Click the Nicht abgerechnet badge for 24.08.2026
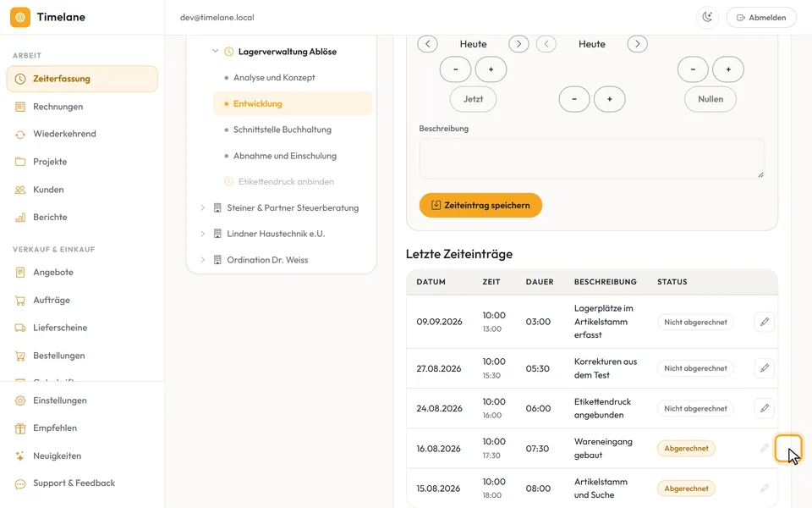This screenshot has height=508, width=812. coord(695,408)
